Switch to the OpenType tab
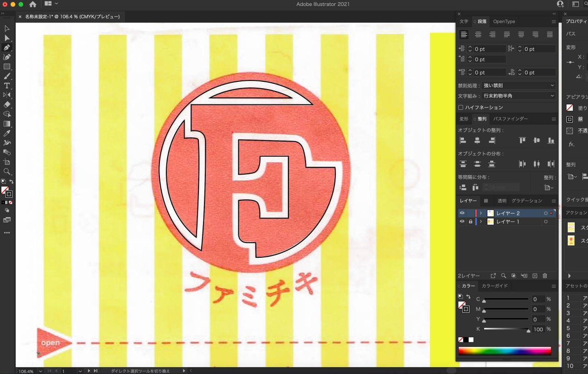 [x=504, y=22]
